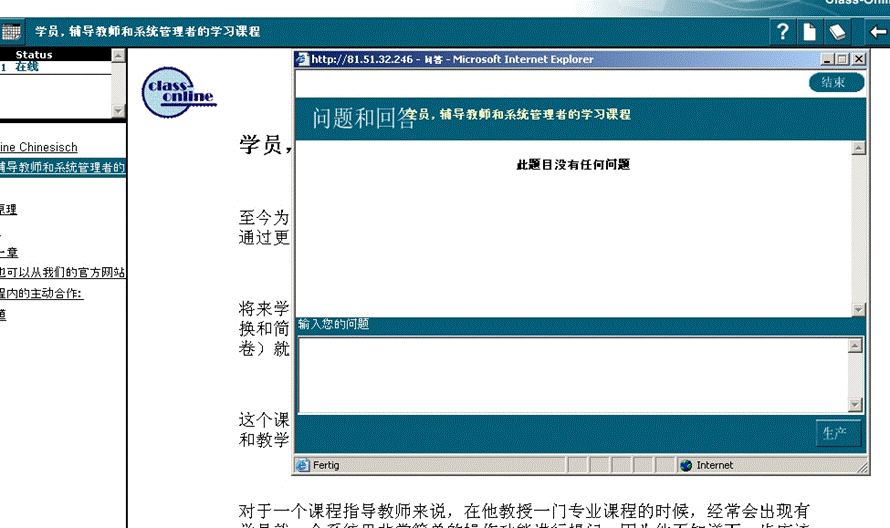The height and width of the screenshot is (528, 890).
Task: Click scroll up arrow of question input box
Action: tap(855, 346)
